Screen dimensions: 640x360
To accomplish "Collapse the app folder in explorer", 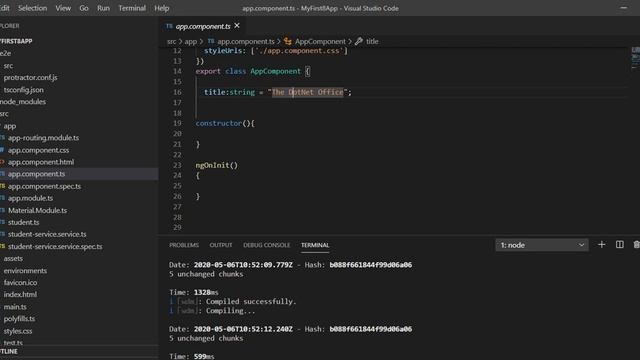I will click(x=10, y=126).
